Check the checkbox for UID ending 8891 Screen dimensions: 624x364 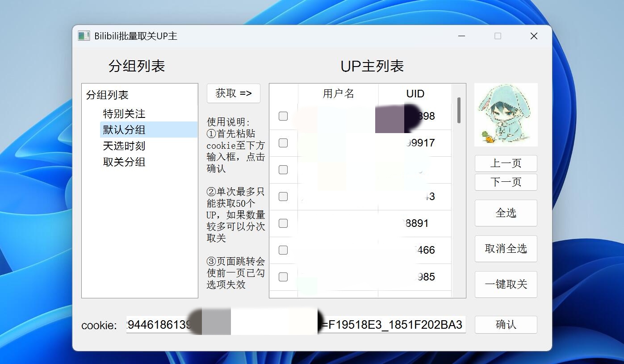tap(283, 223)
